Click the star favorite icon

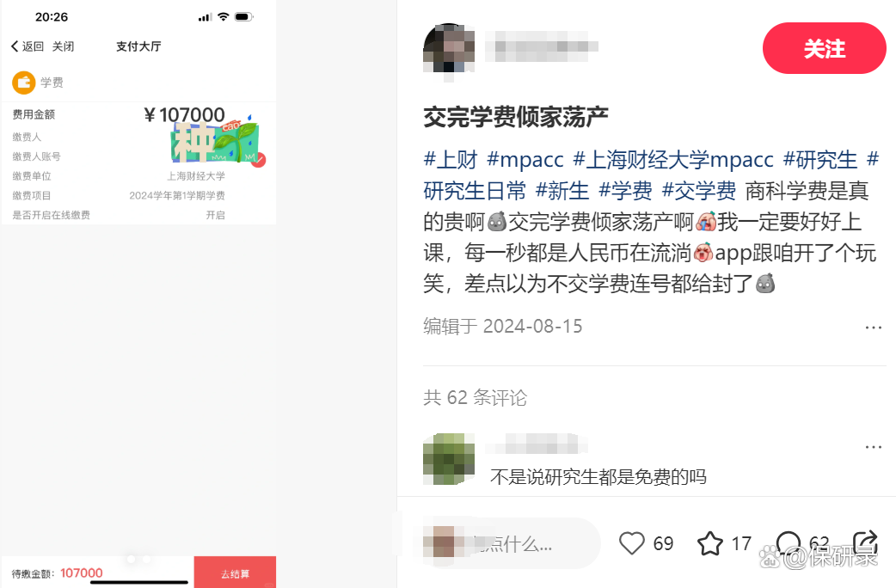point(710,543)
